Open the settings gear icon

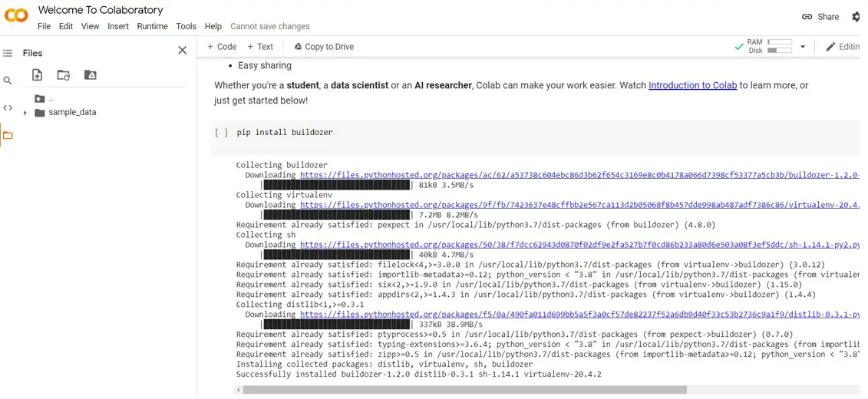[x=856, y=17]
